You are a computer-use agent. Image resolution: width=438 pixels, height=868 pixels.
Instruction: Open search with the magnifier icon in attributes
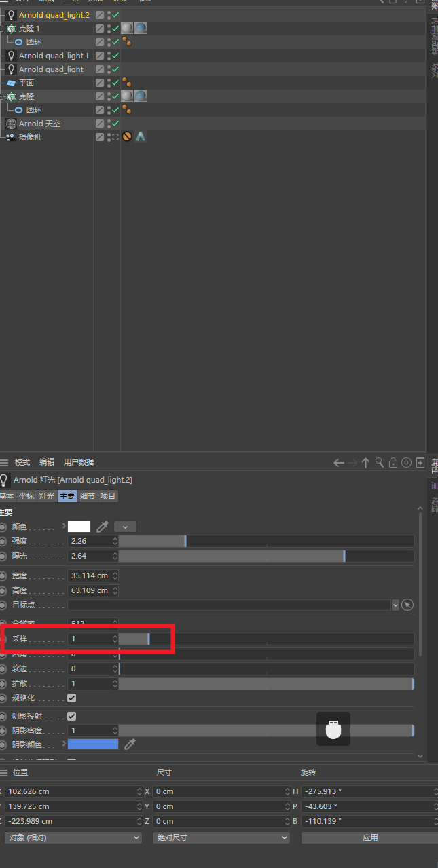[x=380, y=463]
